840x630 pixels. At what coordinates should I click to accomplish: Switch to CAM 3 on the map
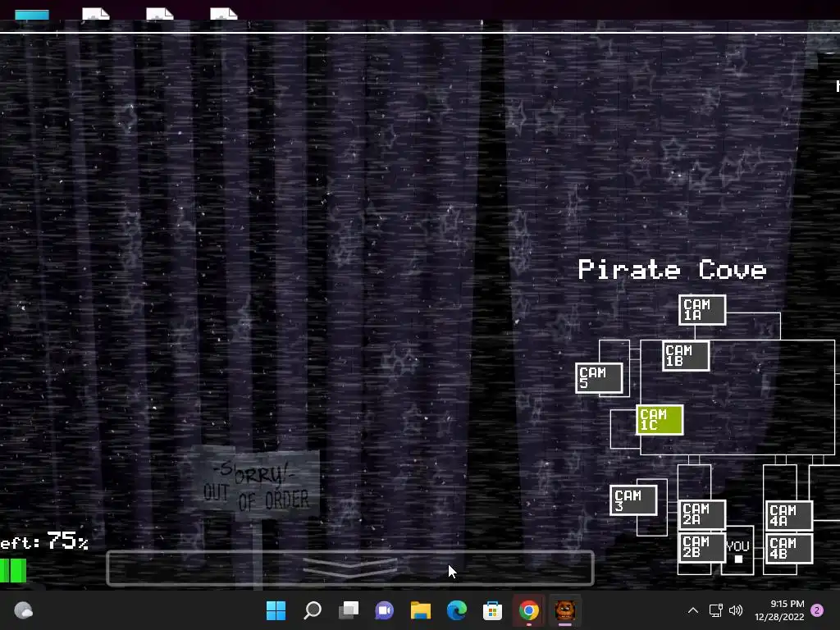(633, 500)
